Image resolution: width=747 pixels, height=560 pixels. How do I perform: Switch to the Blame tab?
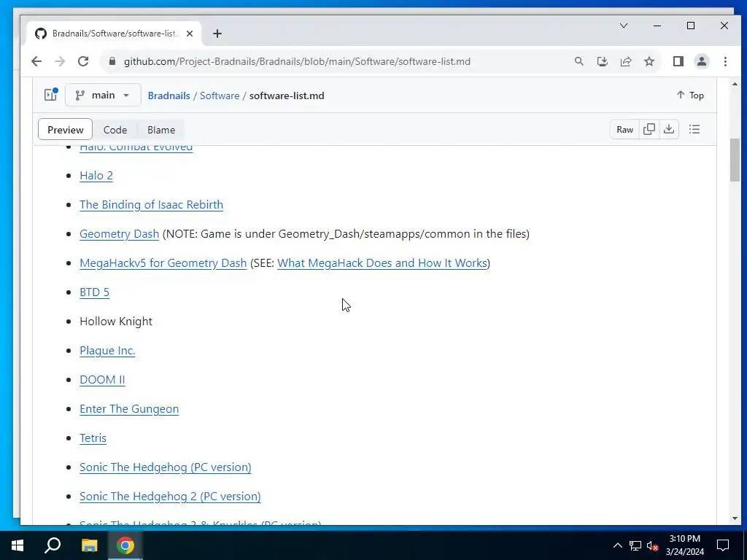pyautogui.click(x=161, y=130)
